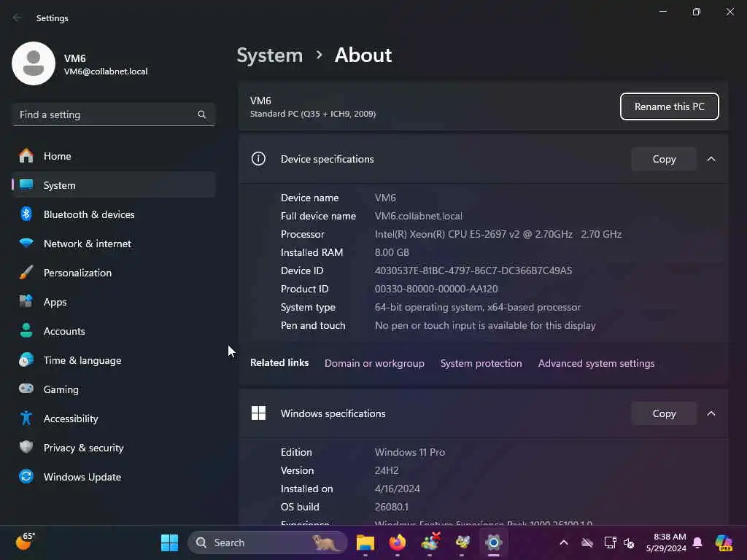Click the Edition value Windows 11 Pro
Screen dimensions: 747x560
[410, 452]
